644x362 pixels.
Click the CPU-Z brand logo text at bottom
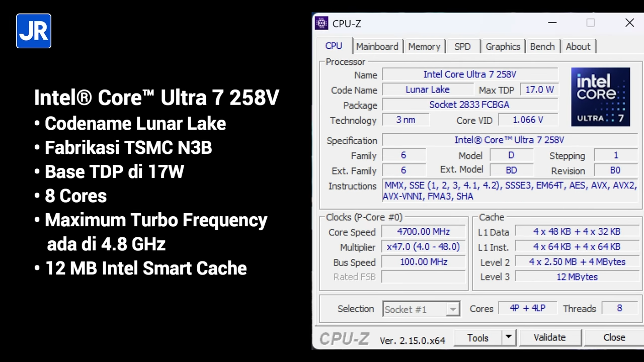(345, 339)
